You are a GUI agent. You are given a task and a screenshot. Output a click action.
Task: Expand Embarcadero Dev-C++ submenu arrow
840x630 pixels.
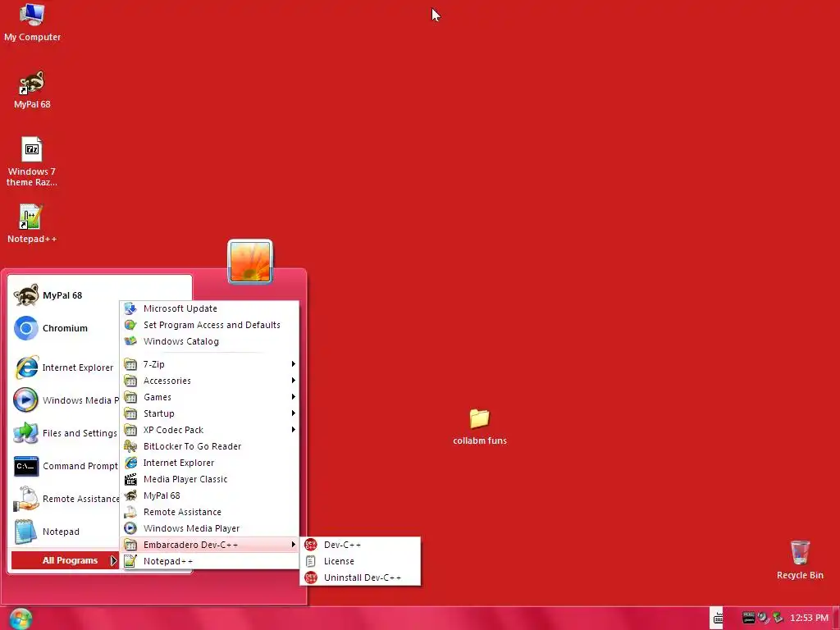point(293,545)
